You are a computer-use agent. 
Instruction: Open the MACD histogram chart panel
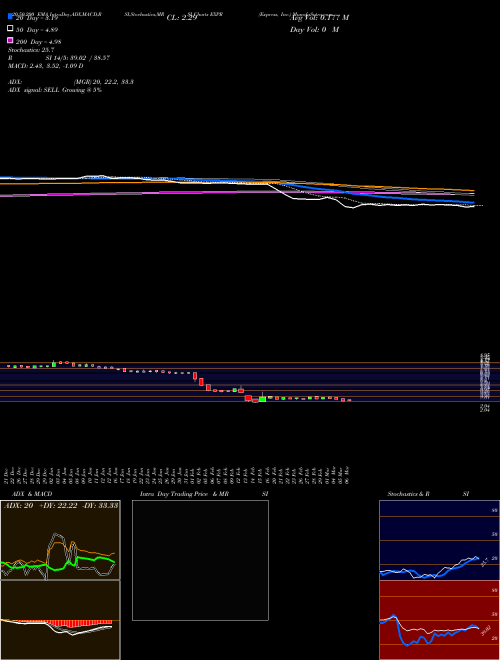click(x=60, y=620)
